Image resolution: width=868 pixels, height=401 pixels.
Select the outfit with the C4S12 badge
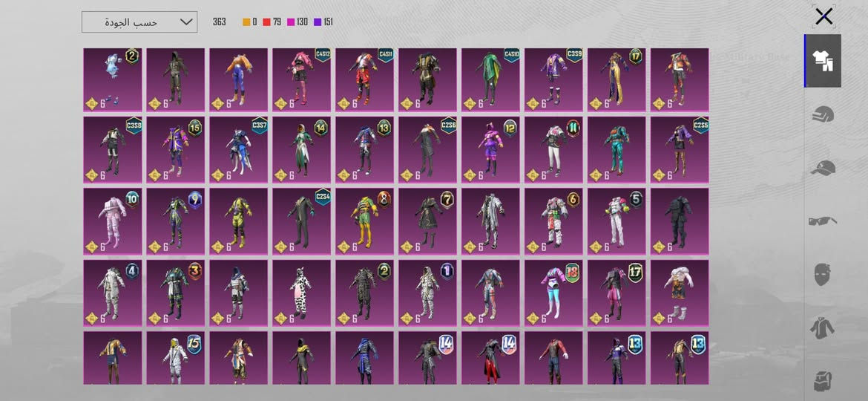tap(301, 80)
